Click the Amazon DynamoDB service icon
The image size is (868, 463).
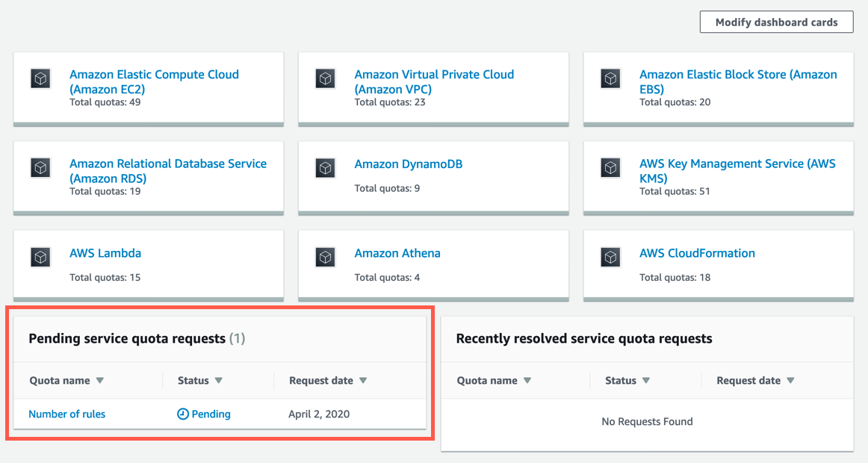(x=325, y=167)
